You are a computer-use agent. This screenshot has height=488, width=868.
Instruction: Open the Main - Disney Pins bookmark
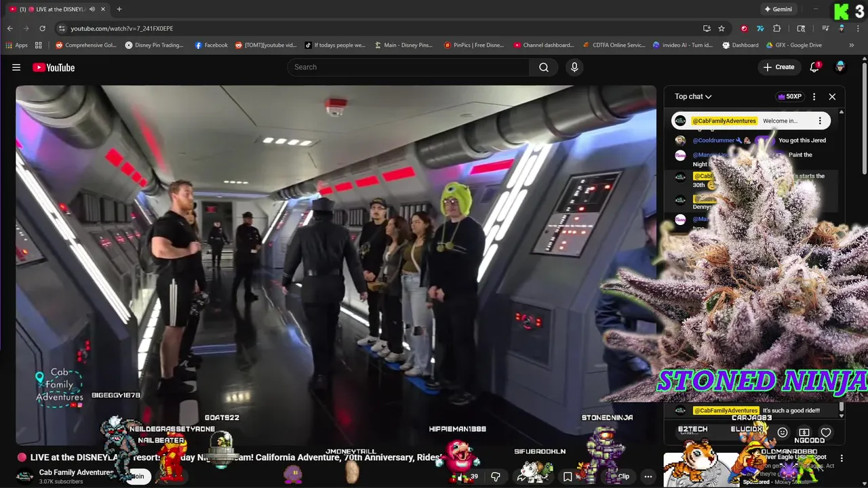pyautogui.click(x=404, y=45)
